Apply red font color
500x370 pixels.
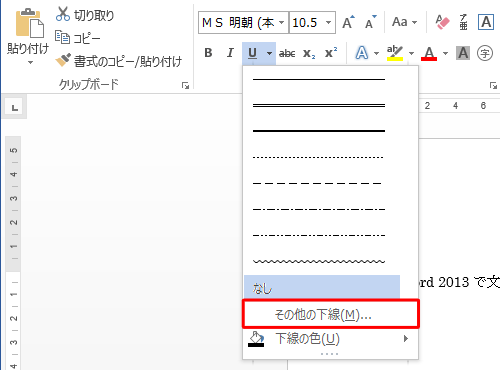pos(429,53)
